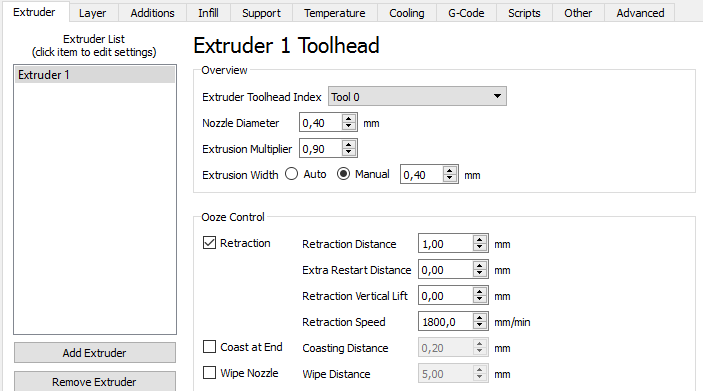Open the G-Code tab

466,13
